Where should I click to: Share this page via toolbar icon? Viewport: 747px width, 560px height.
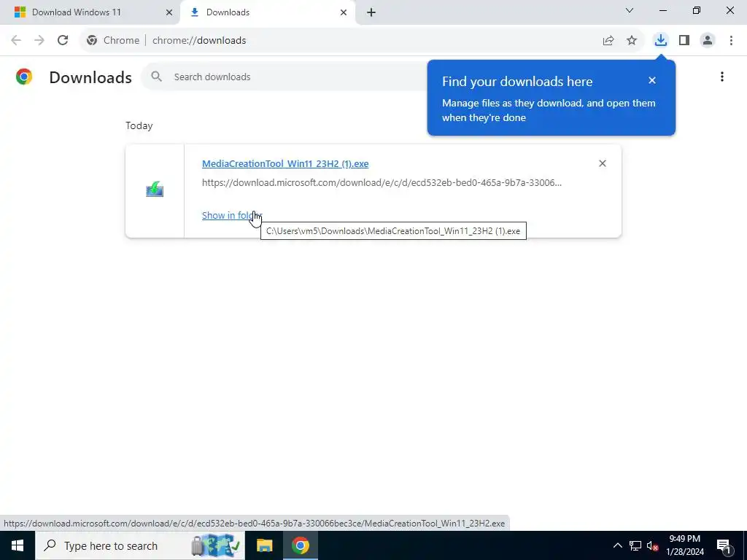point(608,41)
